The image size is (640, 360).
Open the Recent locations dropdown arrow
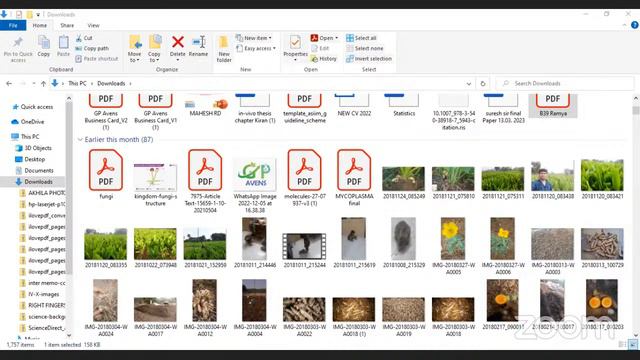(x=33, y=84)
